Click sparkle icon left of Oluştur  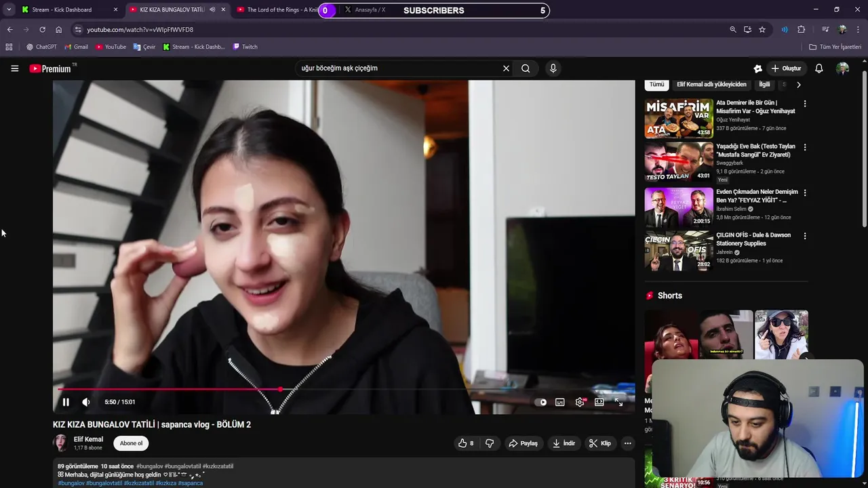(x=758, y=68)
